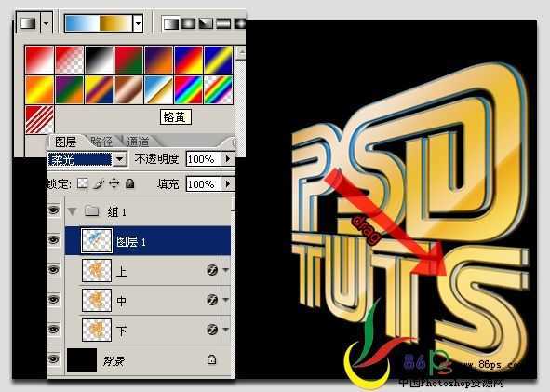Choose the Diamond gradient style icon
The width and height of the screenshot is (550, 392).
click(x=239, y=23)
